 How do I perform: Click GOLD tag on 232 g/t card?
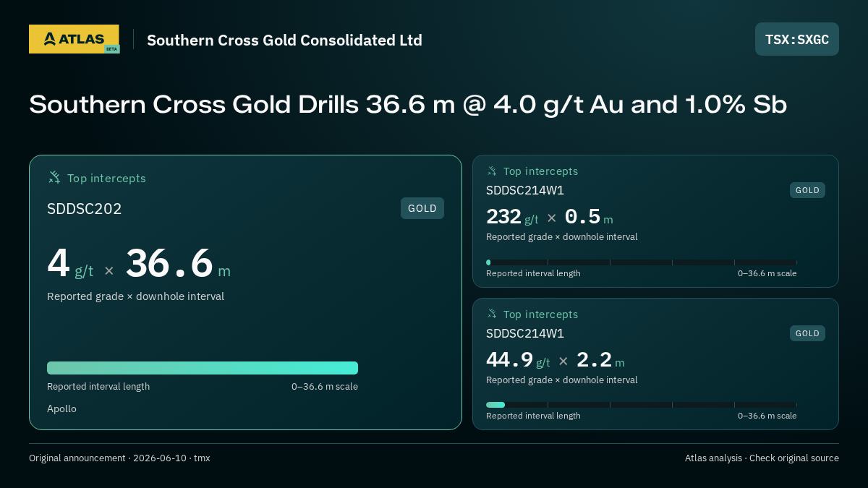[807, 190]
